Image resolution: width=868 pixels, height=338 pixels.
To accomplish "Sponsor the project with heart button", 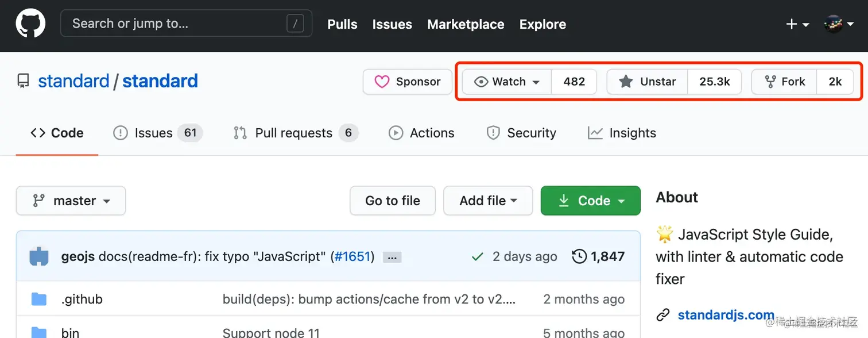I will tap(408, 82).
